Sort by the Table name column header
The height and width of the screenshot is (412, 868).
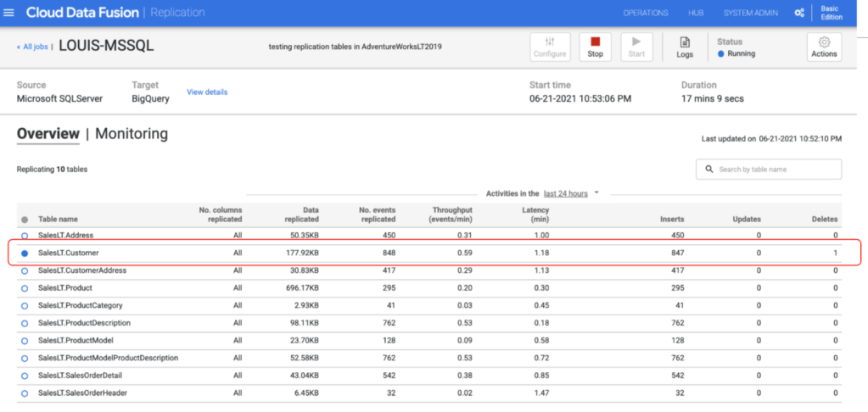click(x=58, y=219)
